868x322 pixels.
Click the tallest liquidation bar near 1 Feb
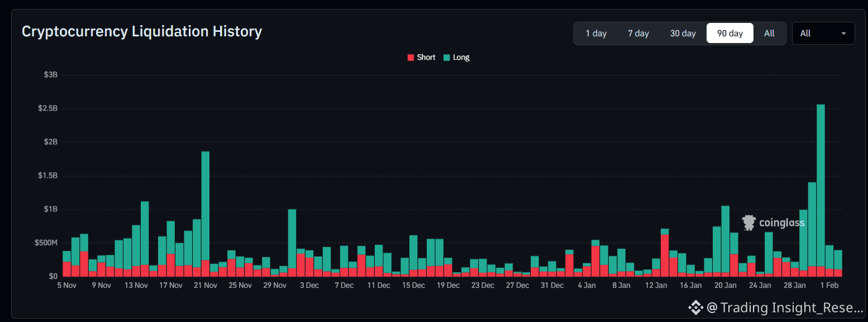(x=821, y=184)
